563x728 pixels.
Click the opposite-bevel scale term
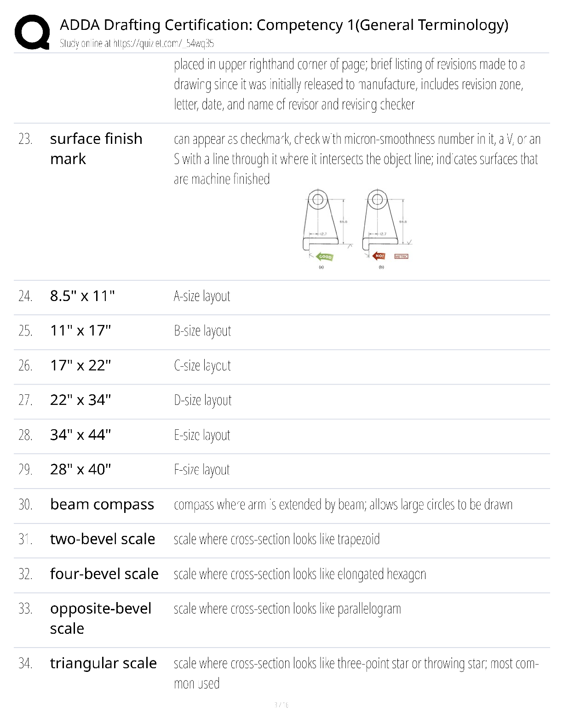coord(101,618)
